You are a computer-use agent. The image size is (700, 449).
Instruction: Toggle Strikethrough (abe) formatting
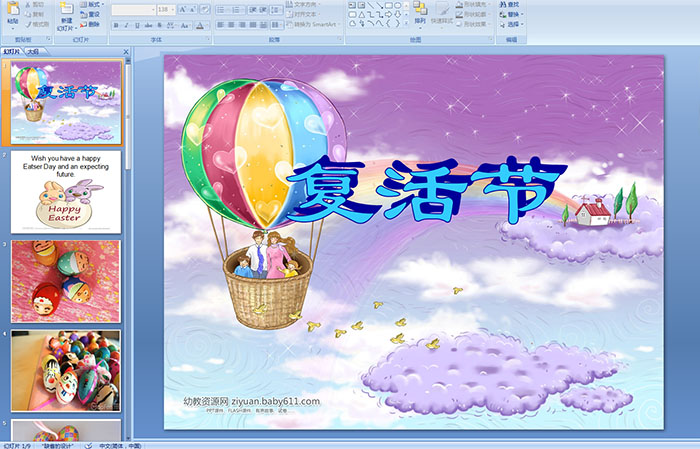(148, 25)
